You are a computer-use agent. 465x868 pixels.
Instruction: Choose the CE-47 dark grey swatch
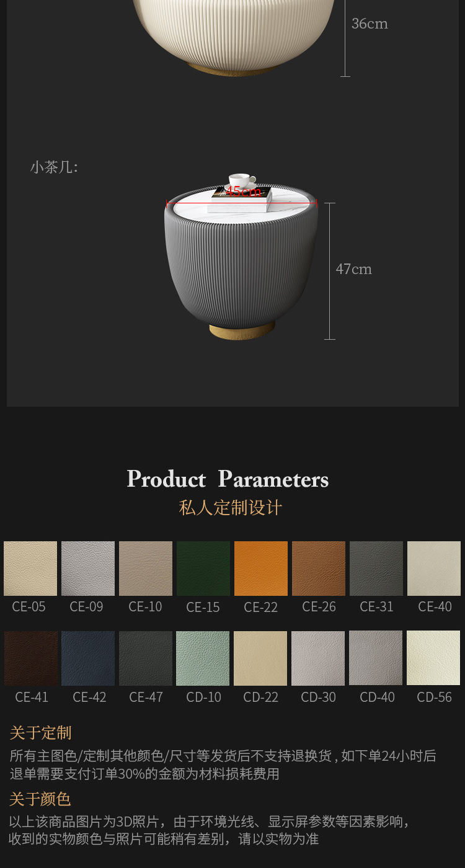(x=146, y=658)
